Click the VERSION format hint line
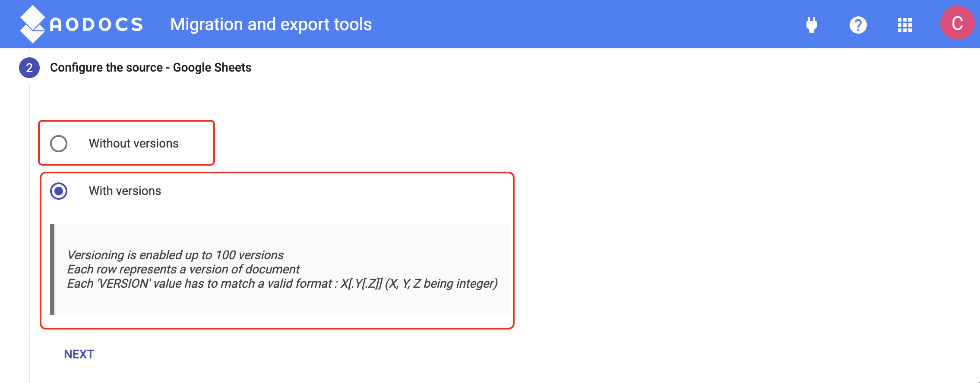 [282, 283]
